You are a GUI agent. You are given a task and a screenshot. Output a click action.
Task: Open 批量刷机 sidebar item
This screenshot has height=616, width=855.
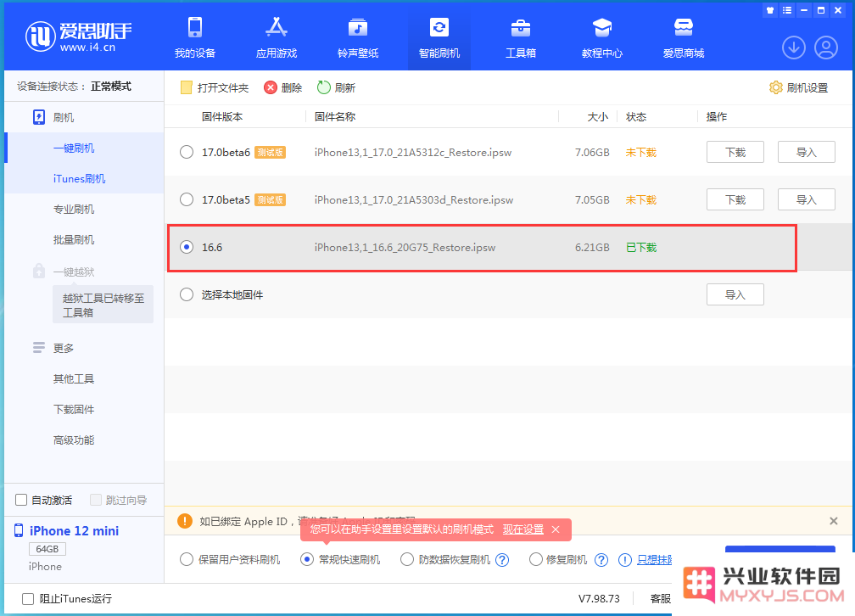[x=74, y=239]
